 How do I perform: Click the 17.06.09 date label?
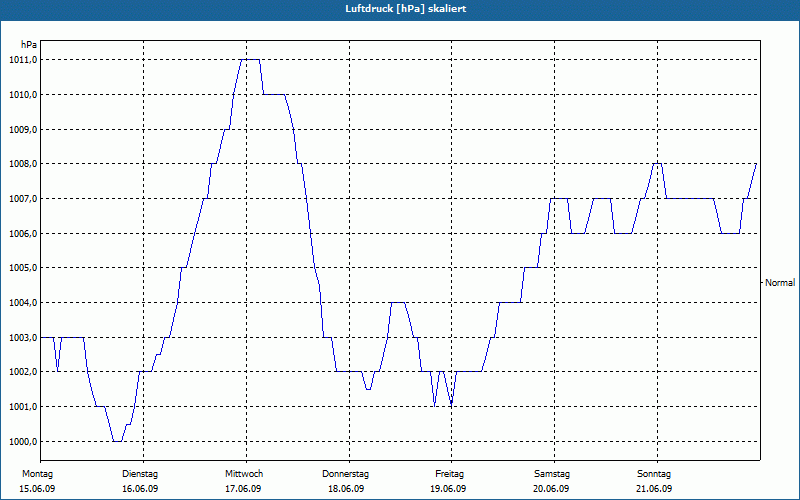point(243,489)
